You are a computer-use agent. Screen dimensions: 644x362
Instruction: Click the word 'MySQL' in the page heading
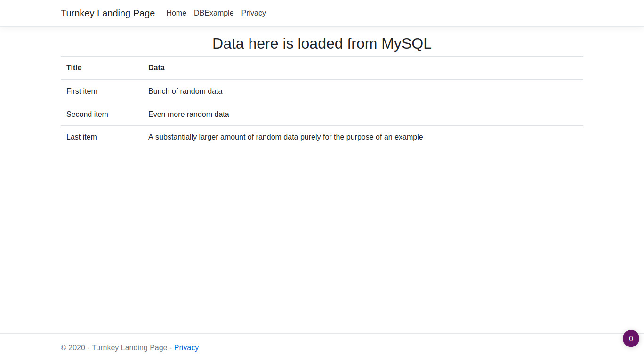(406, 43)
